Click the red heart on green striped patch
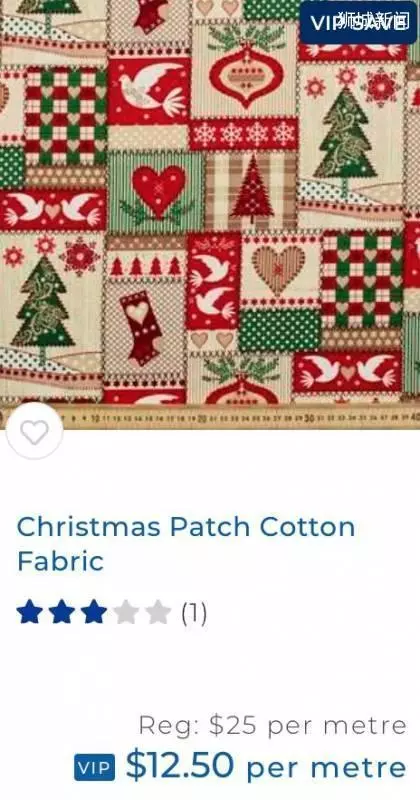This screenshot has width=420, height=800. click(158, 191)
